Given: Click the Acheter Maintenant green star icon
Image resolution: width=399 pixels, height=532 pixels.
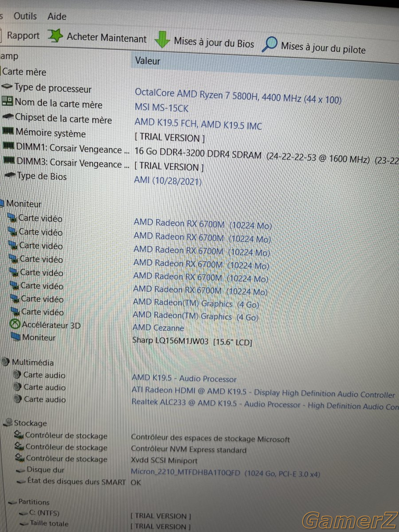Looking at the screenshot, I should point(55,36).
